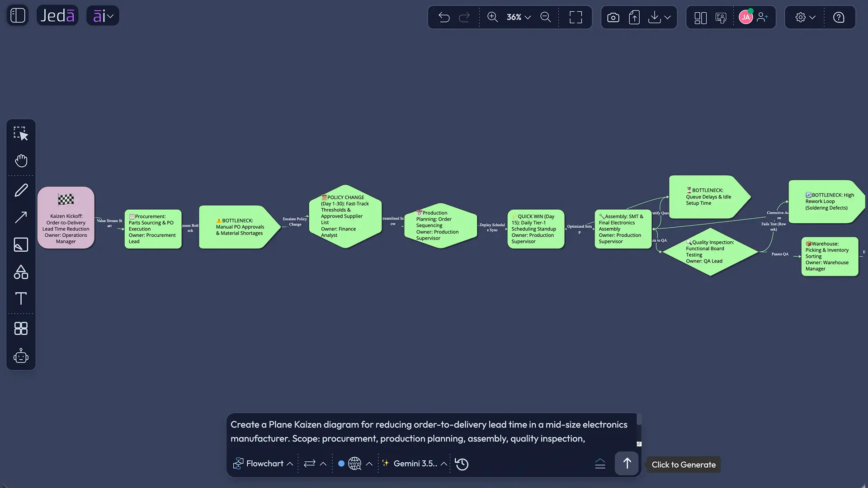Image resolution: width=868 pixels, height=488 pixels.
Task: Enter fullscreen fit view
Action: click(576, 17)
